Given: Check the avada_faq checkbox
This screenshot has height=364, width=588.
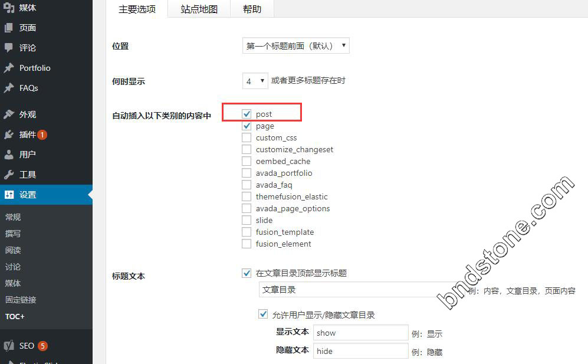Looking at the screenshot, I should click(247, 185).
